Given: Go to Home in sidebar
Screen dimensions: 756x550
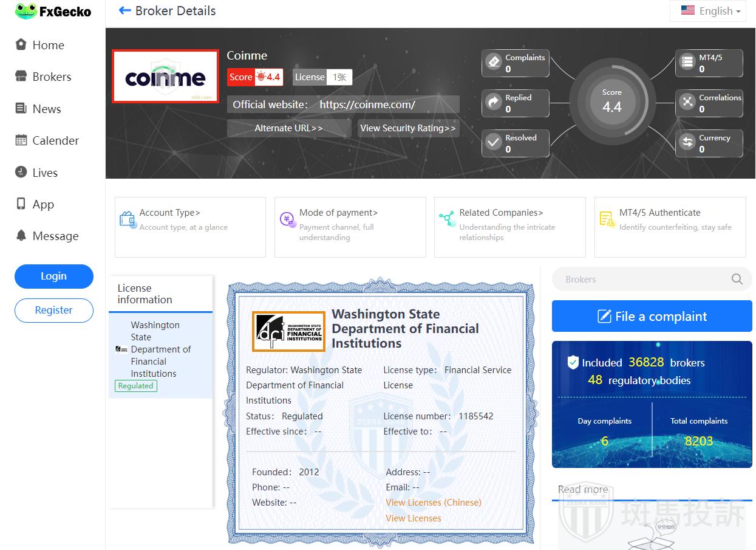Looking at the screenshot, I should pyautogui.click(x=48, y=45).
